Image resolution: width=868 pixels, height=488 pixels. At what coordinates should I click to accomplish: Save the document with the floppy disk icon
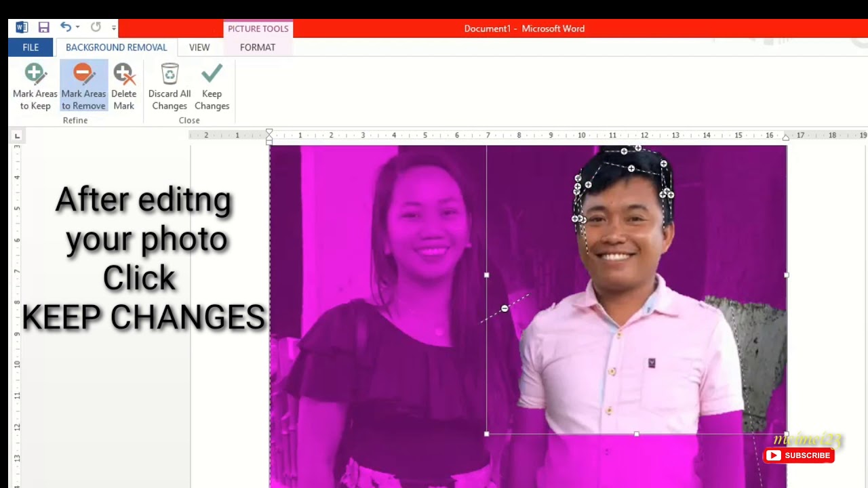point(43,28)
